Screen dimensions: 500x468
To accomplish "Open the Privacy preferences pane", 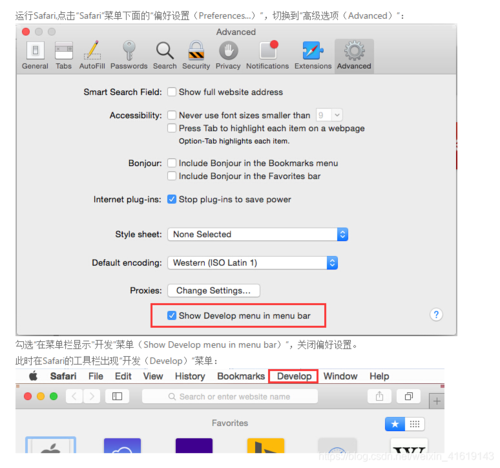I will (228, 55).
